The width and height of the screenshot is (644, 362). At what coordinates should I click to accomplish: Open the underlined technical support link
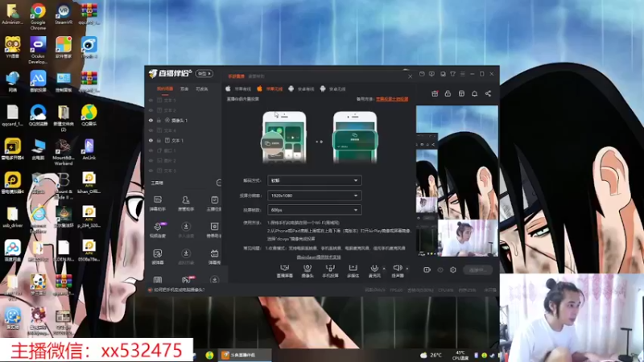pyautogui.click(x=319, y=257)
